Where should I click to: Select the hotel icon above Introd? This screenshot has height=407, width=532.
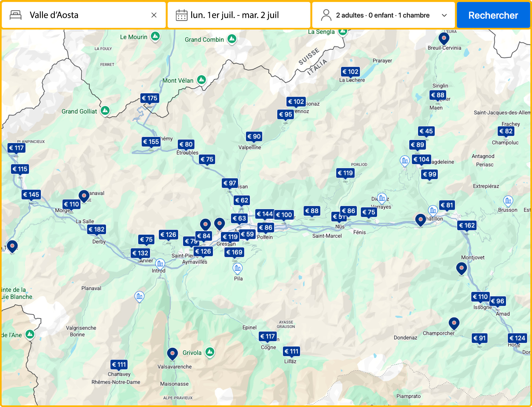pos(160,264)
